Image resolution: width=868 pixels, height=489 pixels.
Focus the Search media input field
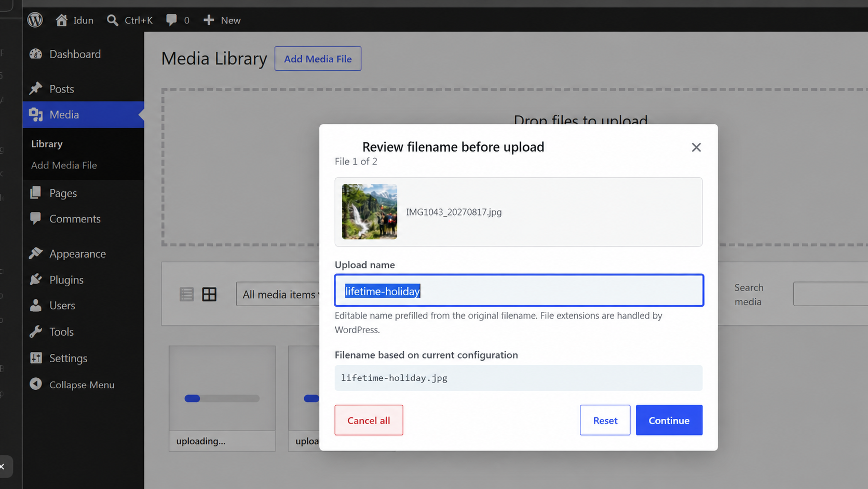(x=831, y=294)
